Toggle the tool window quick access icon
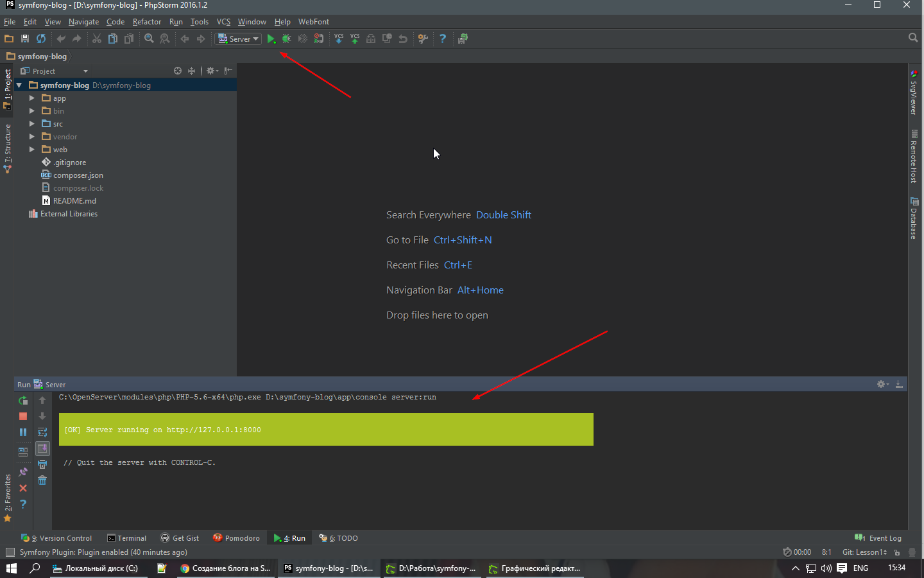The height and width of the screenshot is (578, 924). [10, 552]
